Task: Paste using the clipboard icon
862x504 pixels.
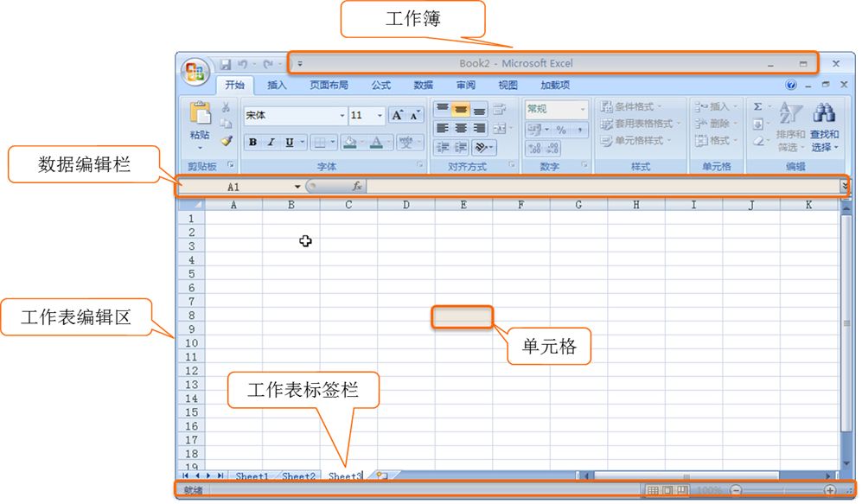Action: [200, 112]
